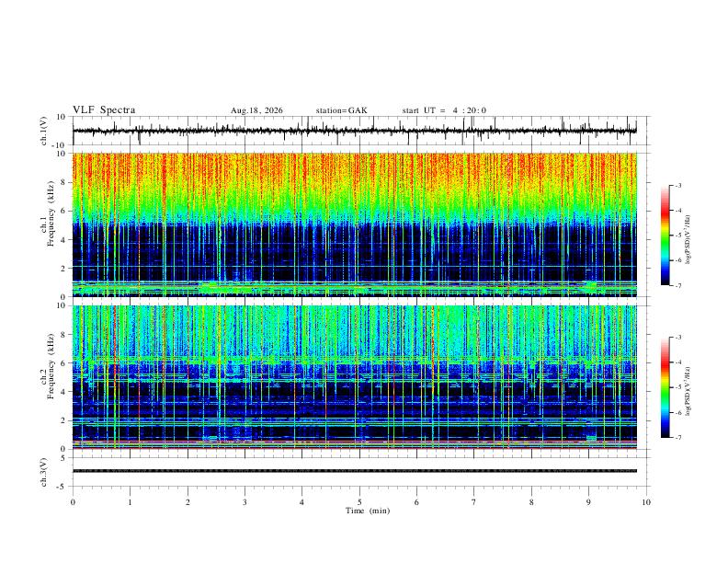Select the Aug.18, 2026 date label

click(x=256, y=110)
